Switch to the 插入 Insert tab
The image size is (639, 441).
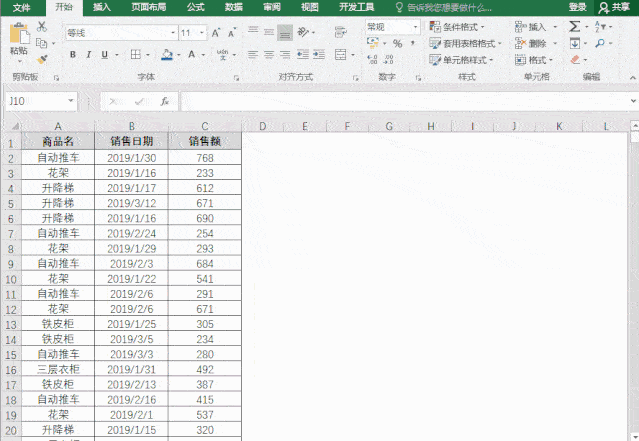pyautogui.click(x=101, y=7)
